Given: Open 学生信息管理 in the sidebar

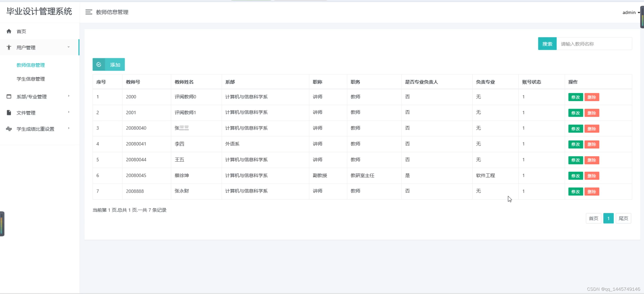Looking at the screenshot, I should click(31, 79).
